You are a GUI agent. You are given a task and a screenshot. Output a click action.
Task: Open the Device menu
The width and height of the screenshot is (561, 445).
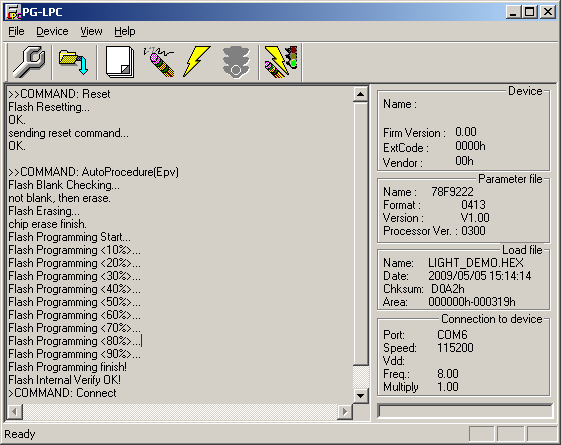click(52, 31)
